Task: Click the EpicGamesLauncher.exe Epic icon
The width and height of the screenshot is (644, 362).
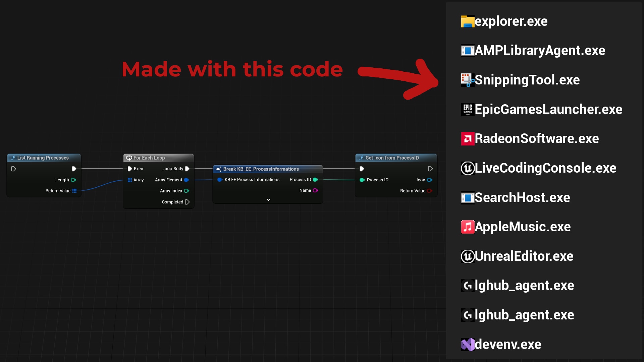Action: pos(468,110)
